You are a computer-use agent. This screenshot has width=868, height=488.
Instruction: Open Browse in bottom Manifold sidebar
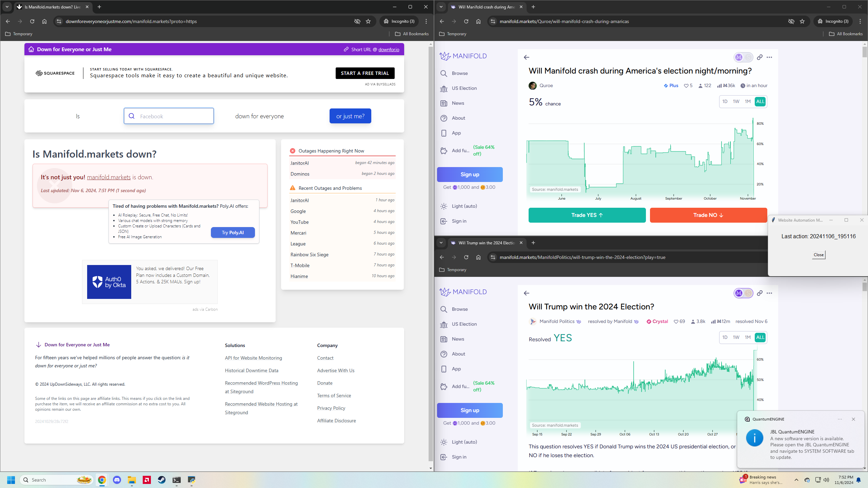[459, 309]
